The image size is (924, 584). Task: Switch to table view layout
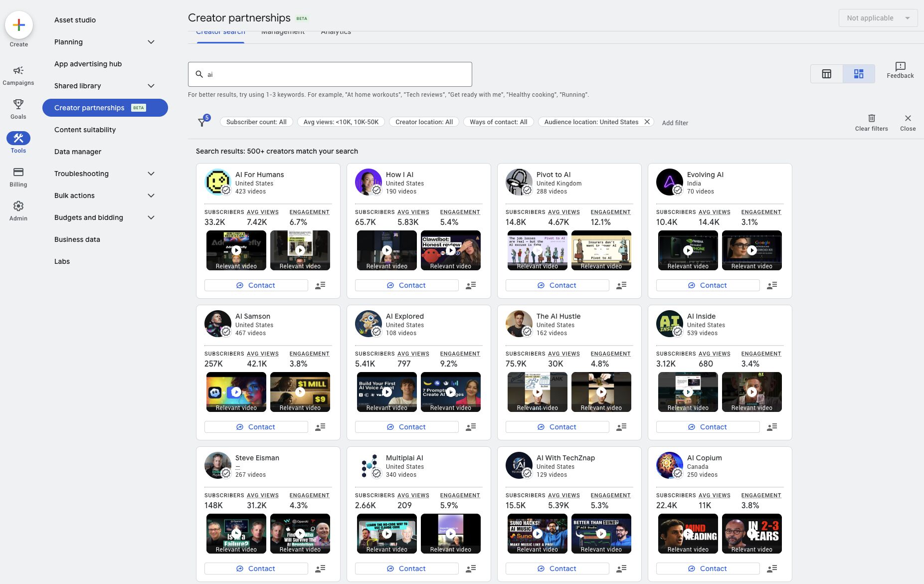[827, 73]
